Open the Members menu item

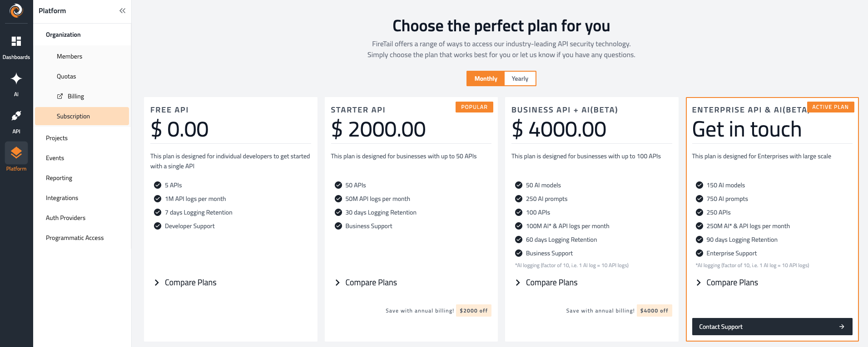click(x=69, y=56)
